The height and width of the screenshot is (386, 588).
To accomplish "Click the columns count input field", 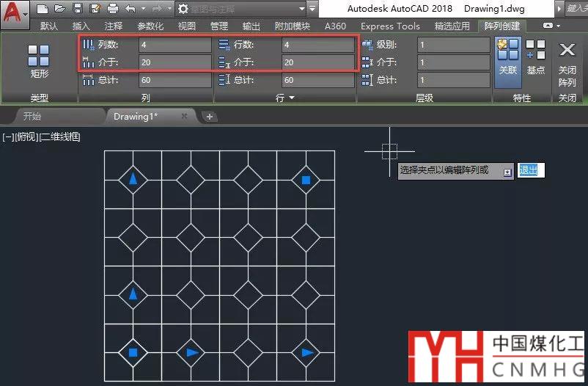I will [174, 45].
